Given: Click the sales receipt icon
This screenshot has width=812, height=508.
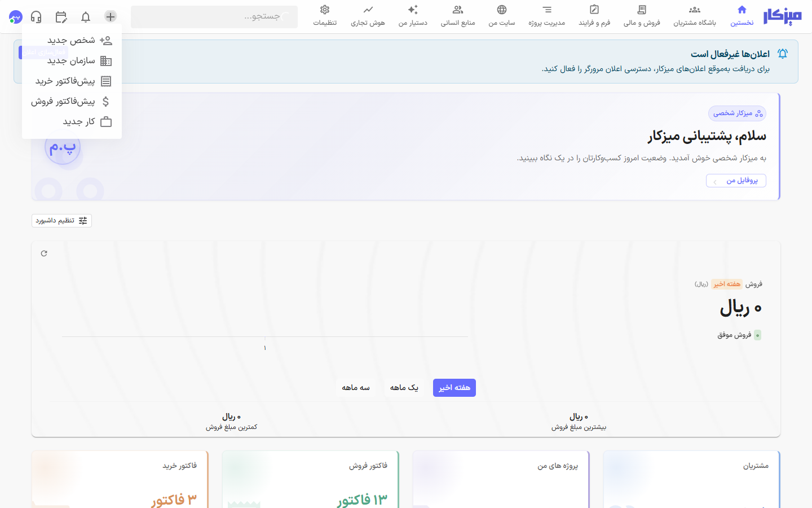Looking at the screenshot, I should pos(642,10).
